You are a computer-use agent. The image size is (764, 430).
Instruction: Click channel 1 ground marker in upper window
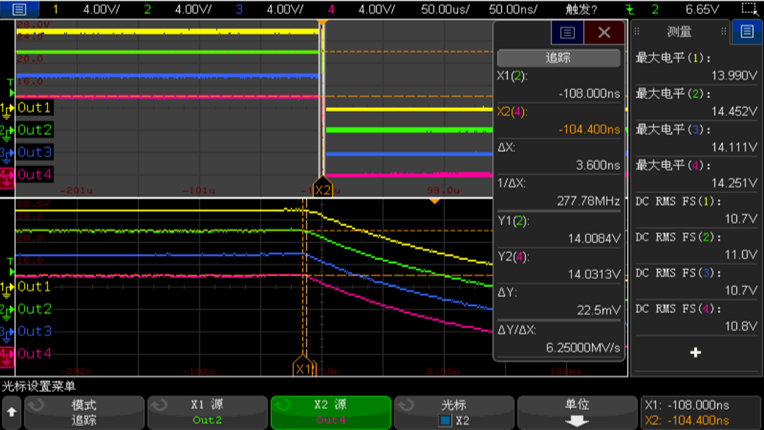[x=7, y=111]
